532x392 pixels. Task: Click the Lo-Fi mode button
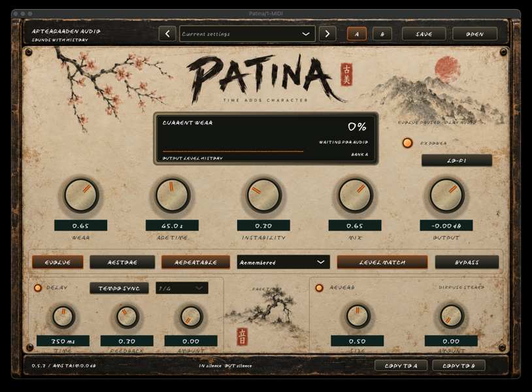pyautogui.click(x=457, y=161)
